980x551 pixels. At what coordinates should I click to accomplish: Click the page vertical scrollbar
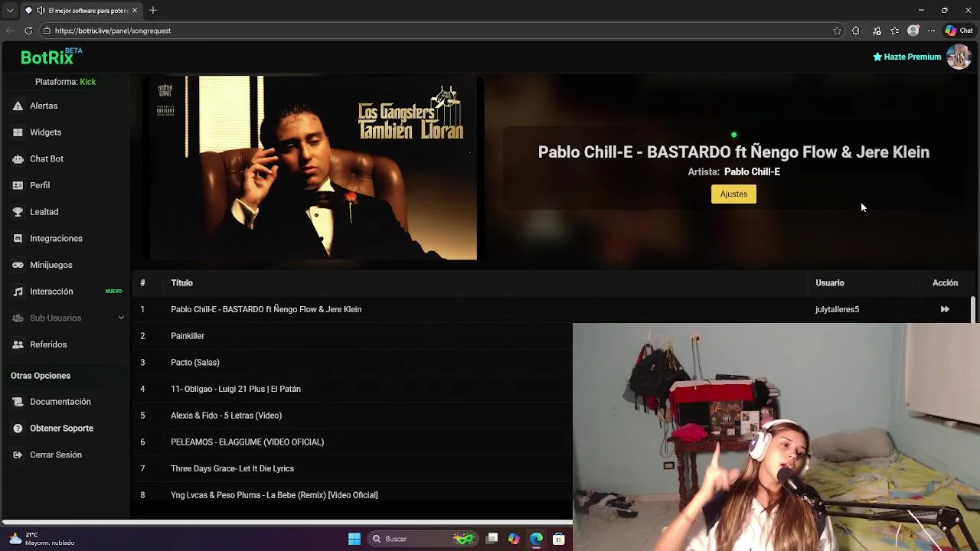pyautogui.click(x=973, y=309)
